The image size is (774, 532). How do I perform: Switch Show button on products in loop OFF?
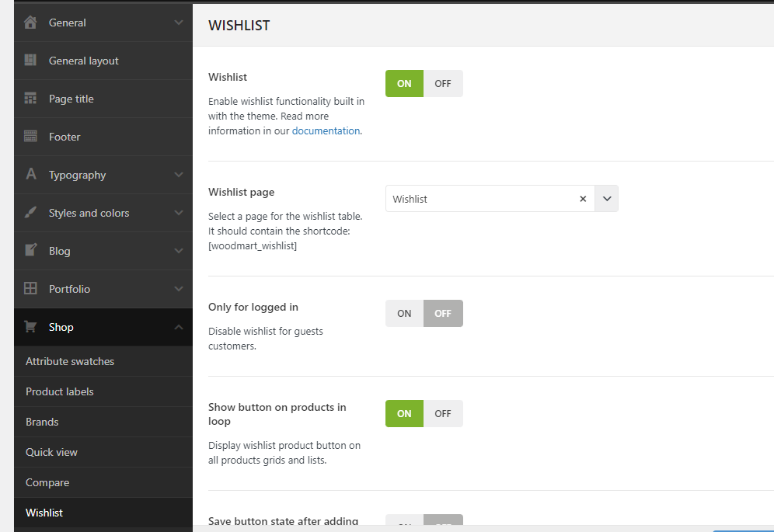click(x=443, y=414)
